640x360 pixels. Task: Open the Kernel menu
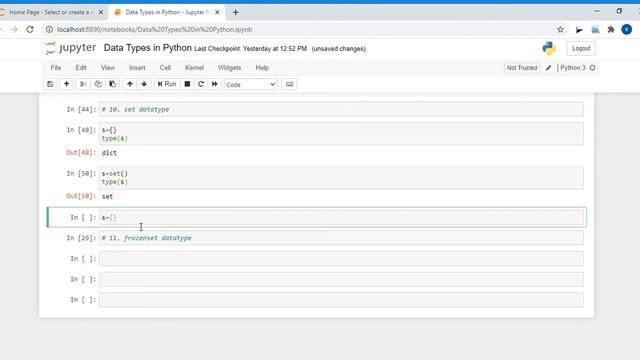(194, 68)
